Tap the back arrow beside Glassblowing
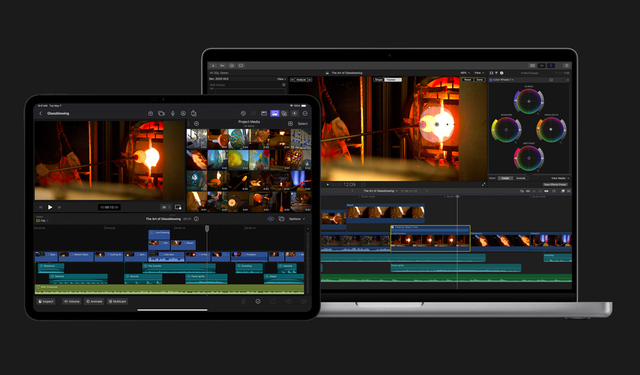This screenshot has height=375, width=640. pos(40,113)
